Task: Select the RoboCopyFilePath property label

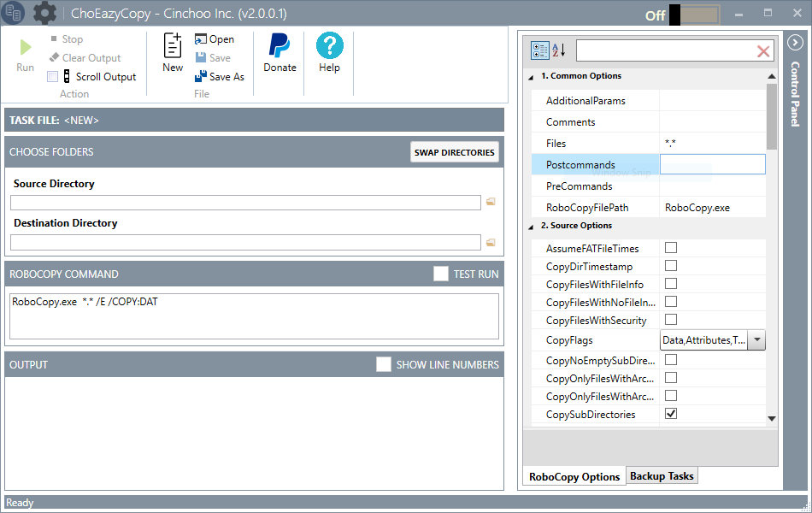Action: click(x=587, y=207)
